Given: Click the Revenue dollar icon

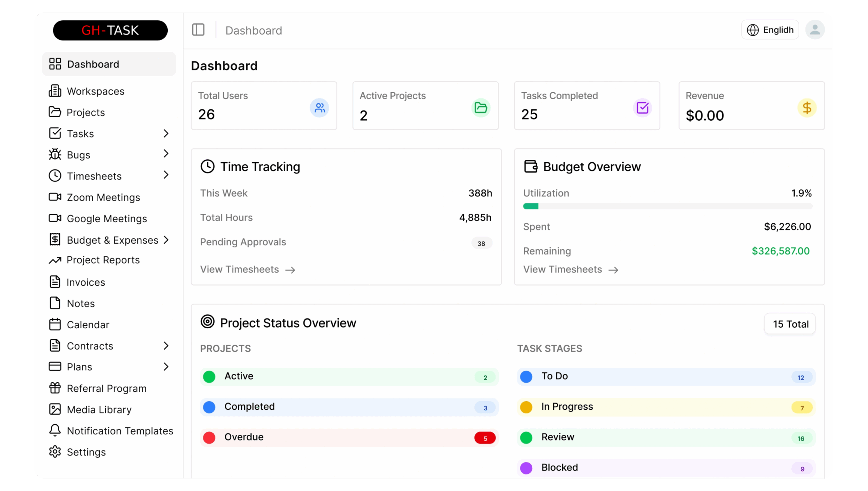Looking at the screenshot, I should pyautogui.click(x=807, y=108).
